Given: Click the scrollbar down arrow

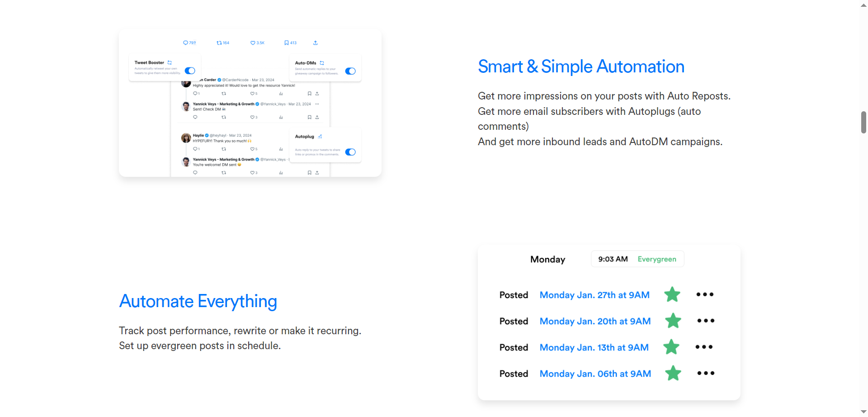Looking at the screenshot, I should [x=863, y=412].
